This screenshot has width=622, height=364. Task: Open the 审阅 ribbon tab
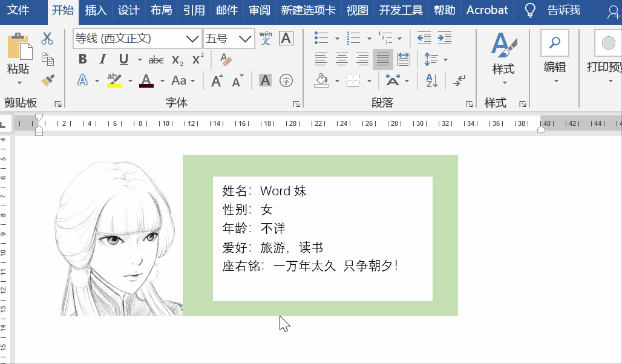pos(260,10)
